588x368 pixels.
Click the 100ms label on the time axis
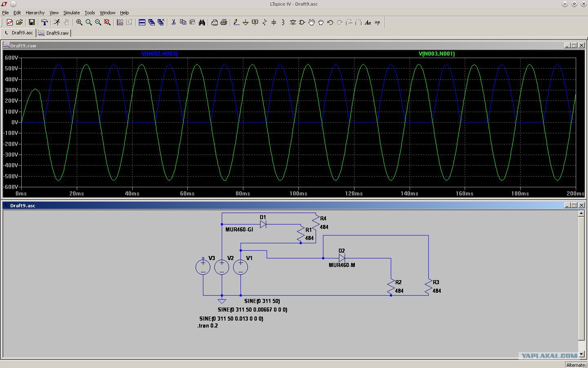(x=298, y=193)
